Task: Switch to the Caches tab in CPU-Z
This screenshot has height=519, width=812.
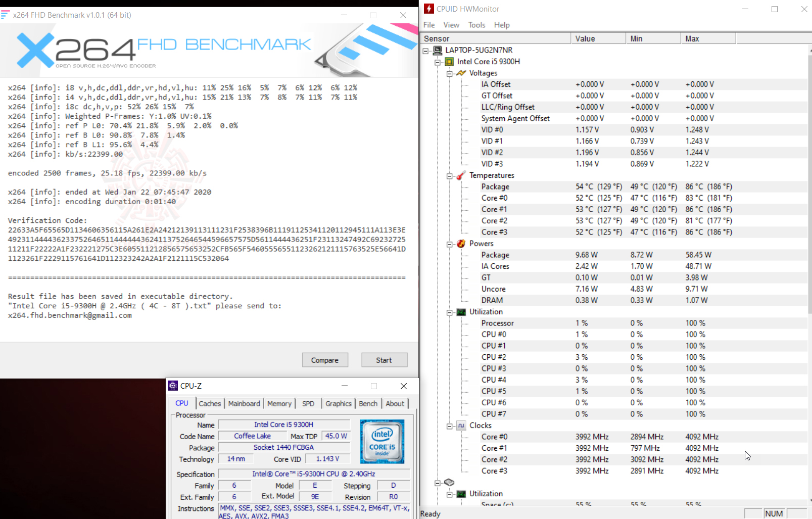Action: coord(210,403)
